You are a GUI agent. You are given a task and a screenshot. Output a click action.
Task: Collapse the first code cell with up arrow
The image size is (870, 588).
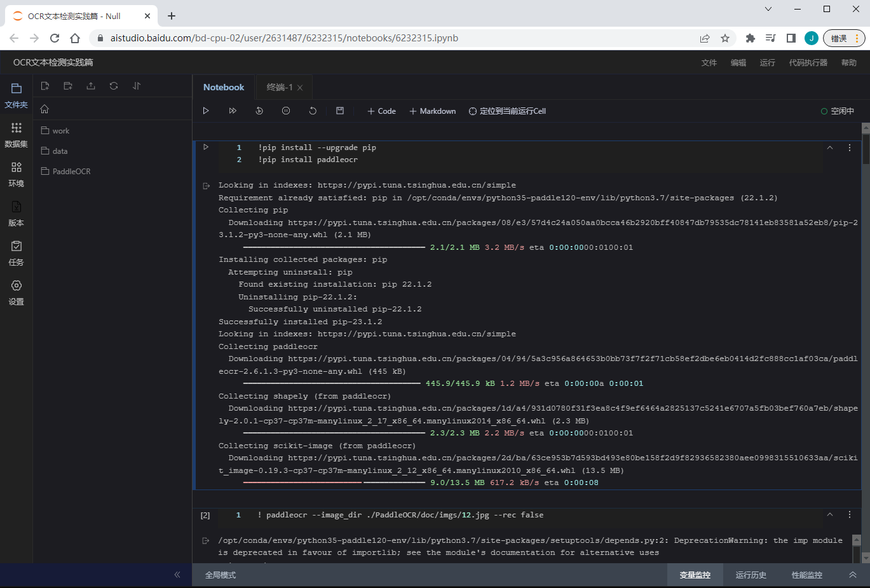(x=830, y=147)
